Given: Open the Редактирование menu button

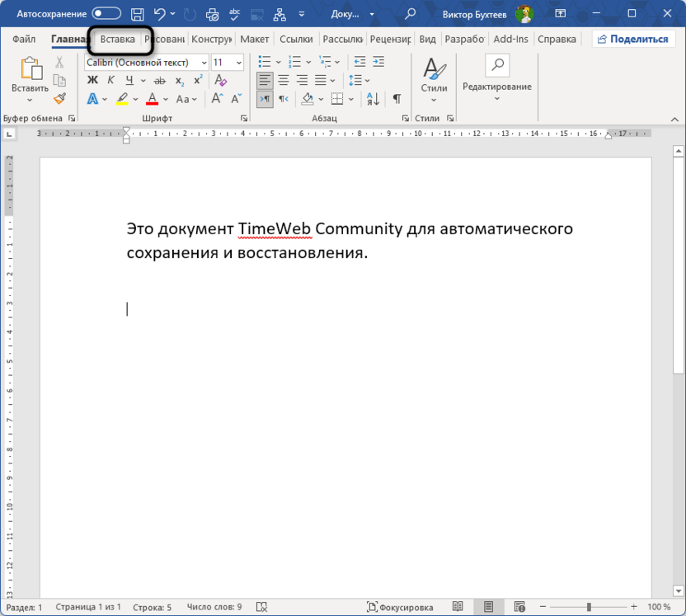Looking at the screenshot, I should click(x=497, y=78).
